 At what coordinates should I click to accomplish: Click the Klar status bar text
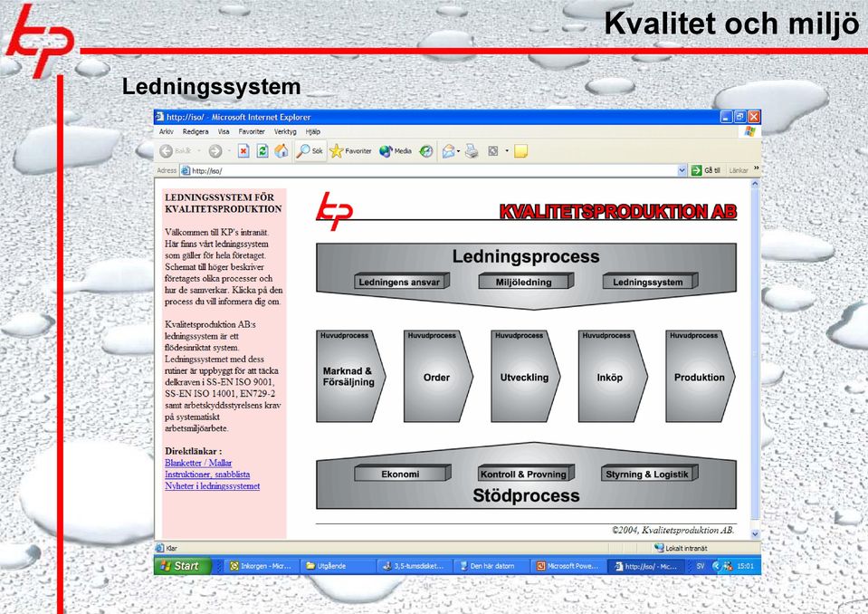click(172, 548)
